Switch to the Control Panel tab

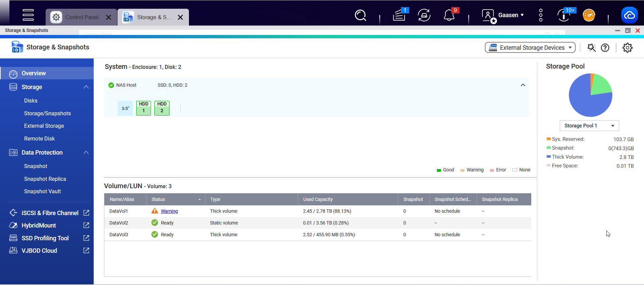[82, 17]
